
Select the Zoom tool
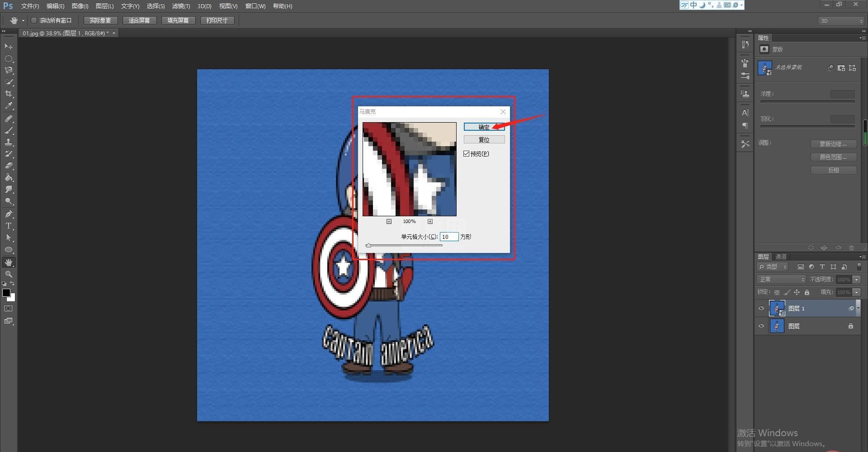(9, 274)
